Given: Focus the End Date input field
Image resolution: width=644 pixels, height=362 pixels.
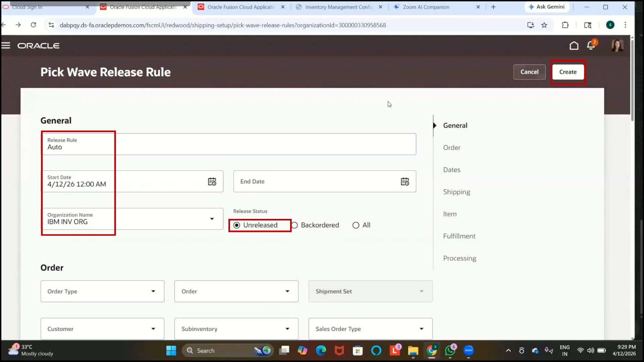Looking at the screenshot, I should click(325, 181).
